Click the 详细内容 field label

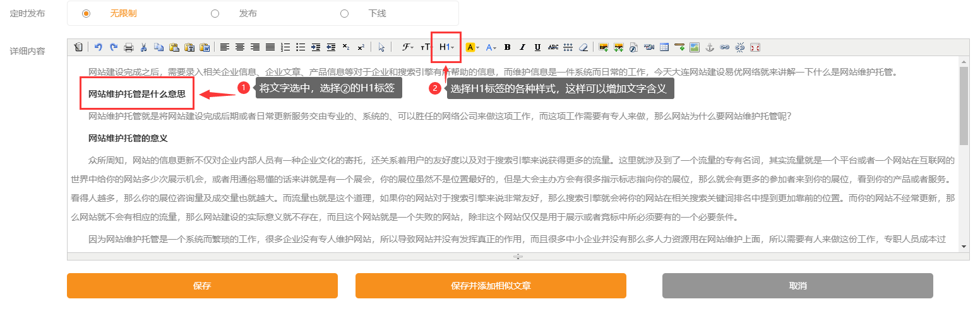coord(27,51)
